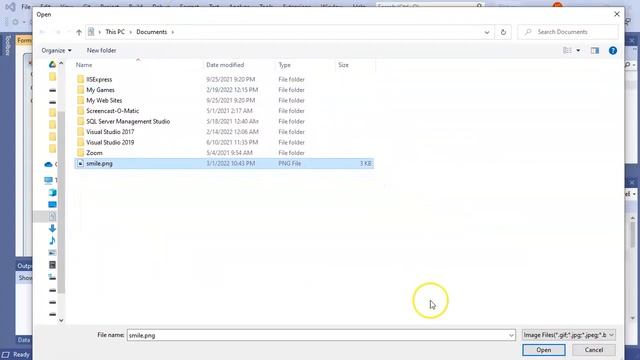Expand address bar history dropdown
The width and height of the screenshot is (640, 360).
pyautogui.click(x=487, y=32)
